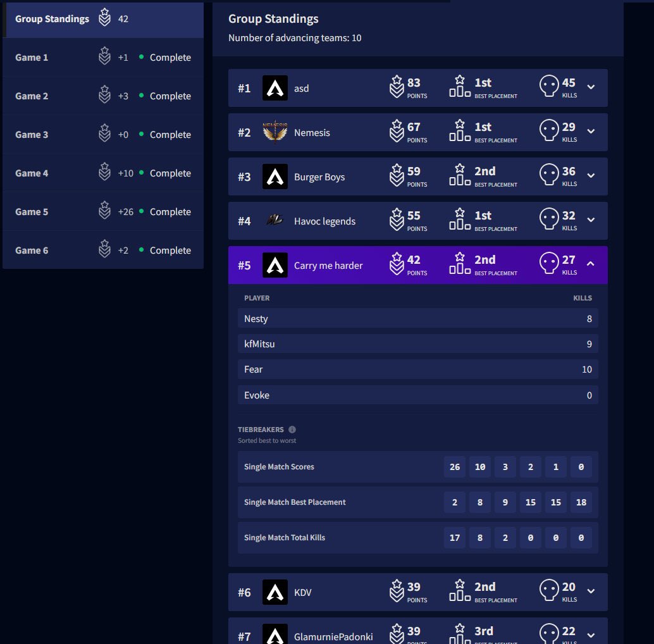Click the podium icon for Nemesis
Viewport: 654px width, 644px height.
click(x=460, y=130)
